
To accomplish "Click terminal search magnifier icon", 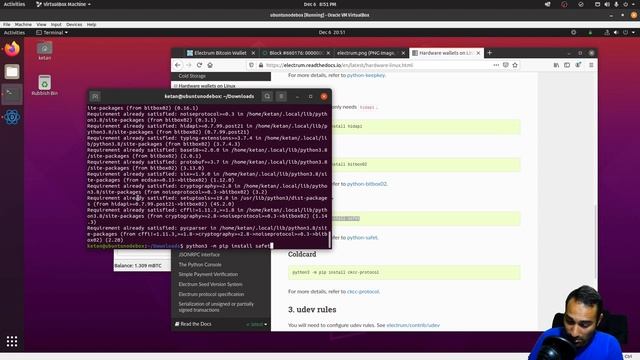I will pos(267,96).
